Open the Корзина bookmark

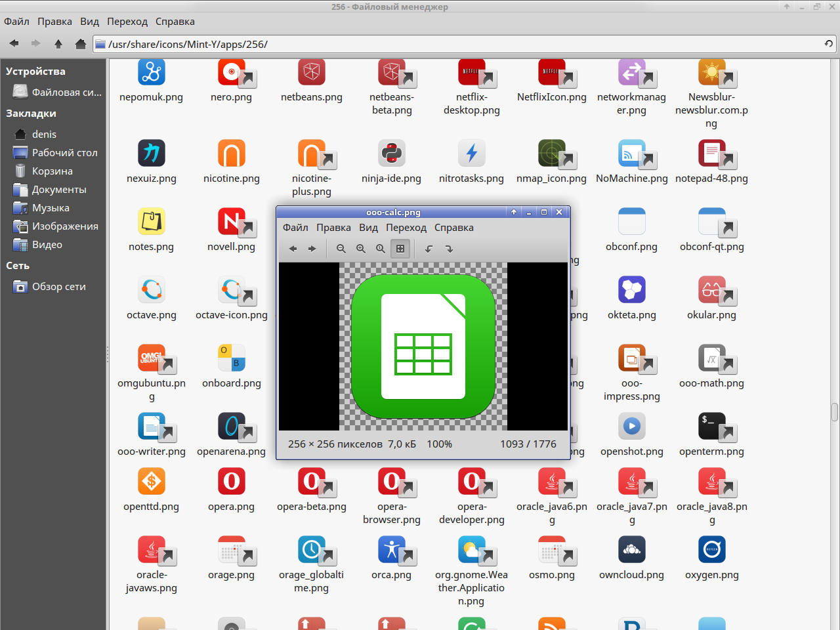click(52, 171)
